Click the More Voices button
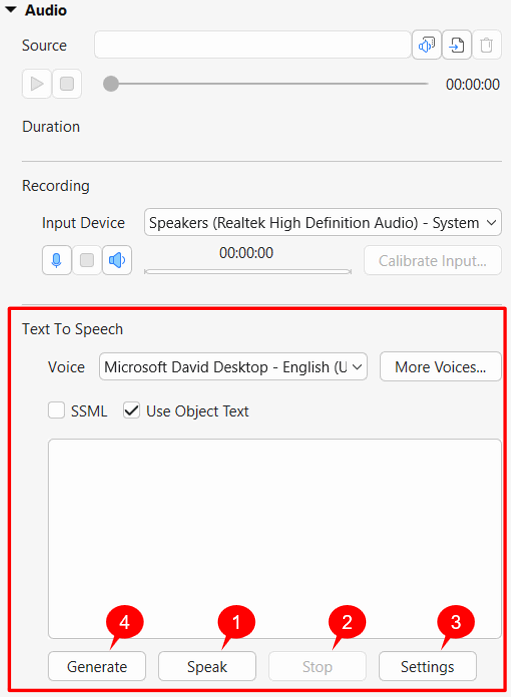The width and height of the screenshot is (511, 697). [441, 367]
